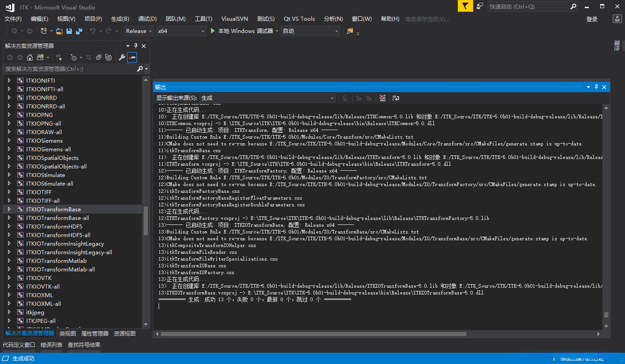Image resolution: width=625 pixels, height=364 pixels.
Task: Open the output source 生成 dropdown
Action: (268, 98)
